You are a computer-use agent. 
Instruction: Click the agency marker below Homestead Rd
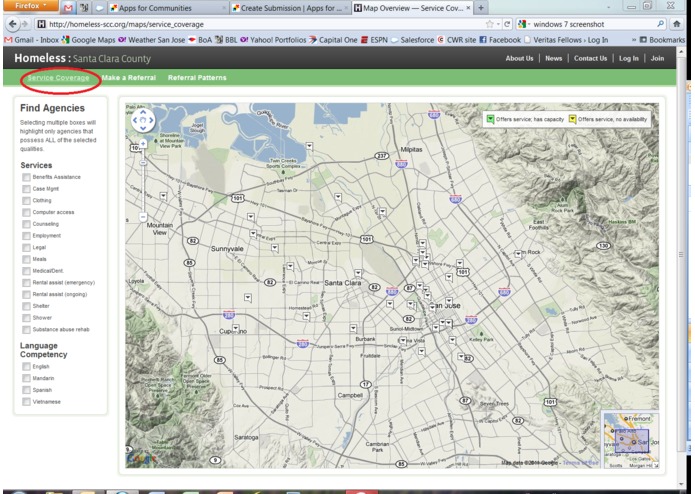[x=306, y=316]
